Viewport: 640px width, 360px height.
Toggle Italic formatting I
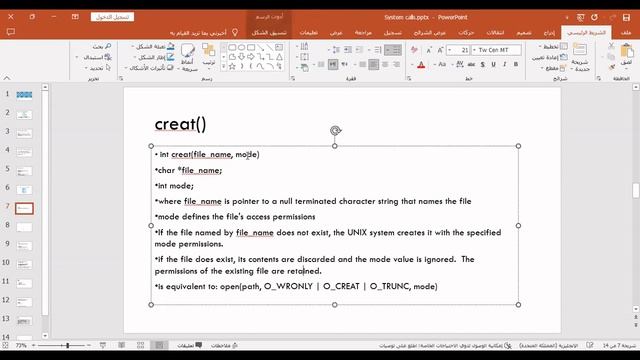coord(505,64)
